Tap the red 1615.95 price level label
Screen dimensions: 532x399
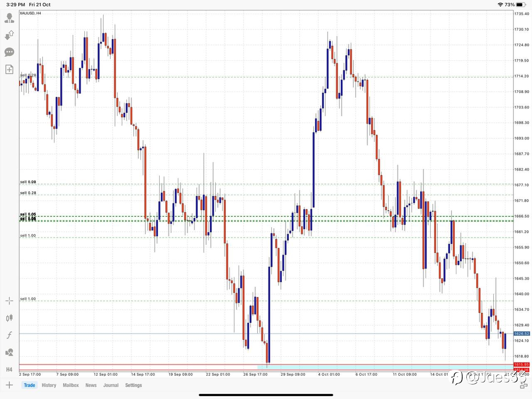click(522, 364)
